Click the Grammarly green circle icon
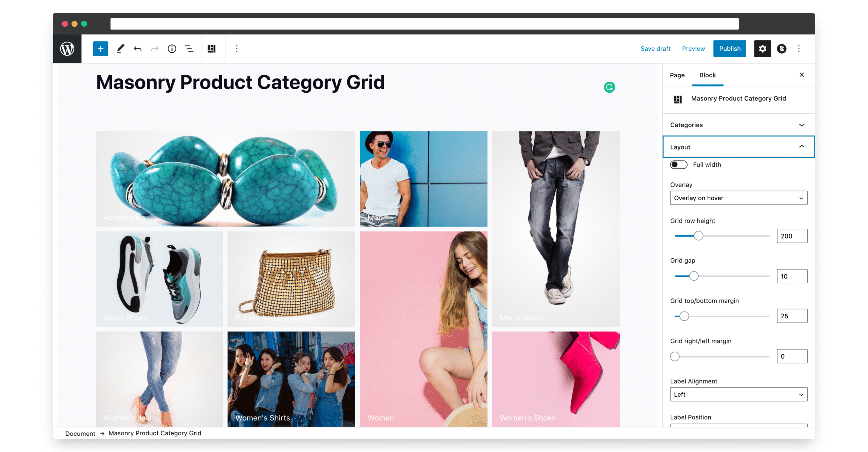 pos(609,87)
